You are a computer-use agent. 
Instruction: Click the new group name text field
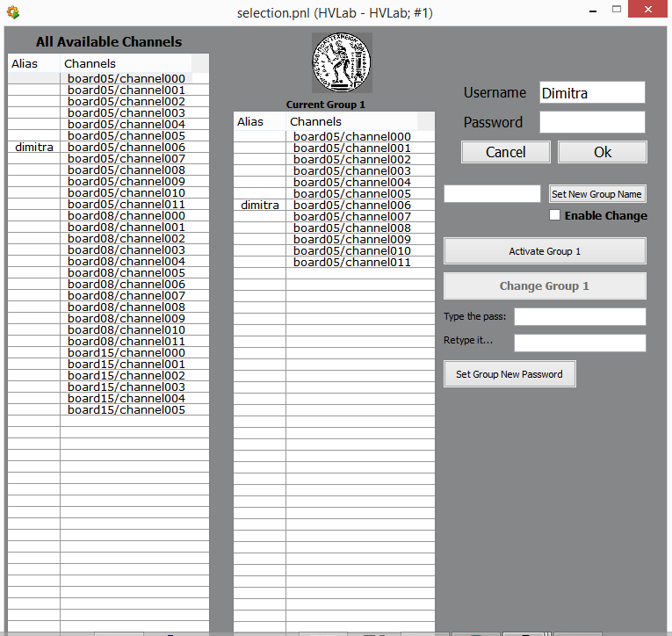point(492,194)
